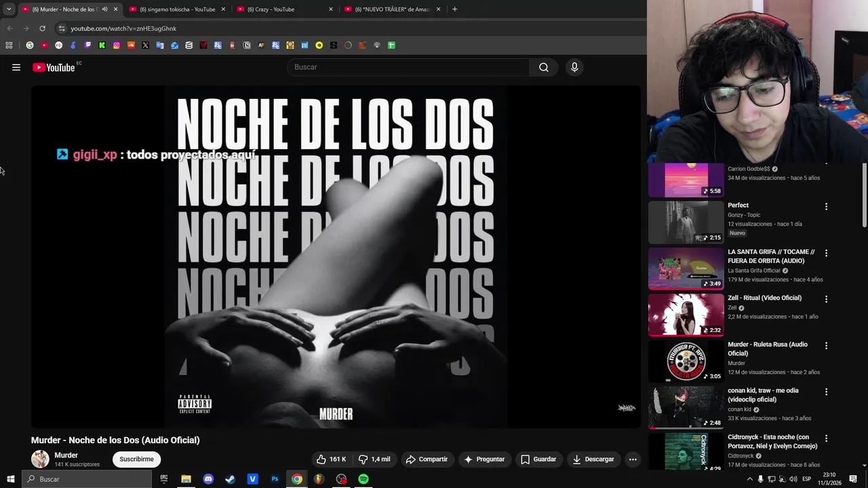Open Discord from the taskbar
The image size is (868, 488).
pos(208,479)
